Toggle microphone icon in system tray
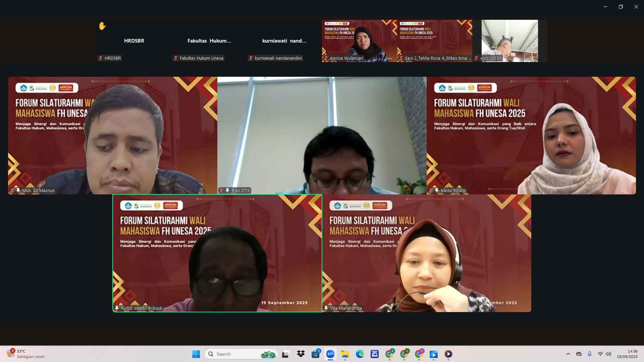 590,354
